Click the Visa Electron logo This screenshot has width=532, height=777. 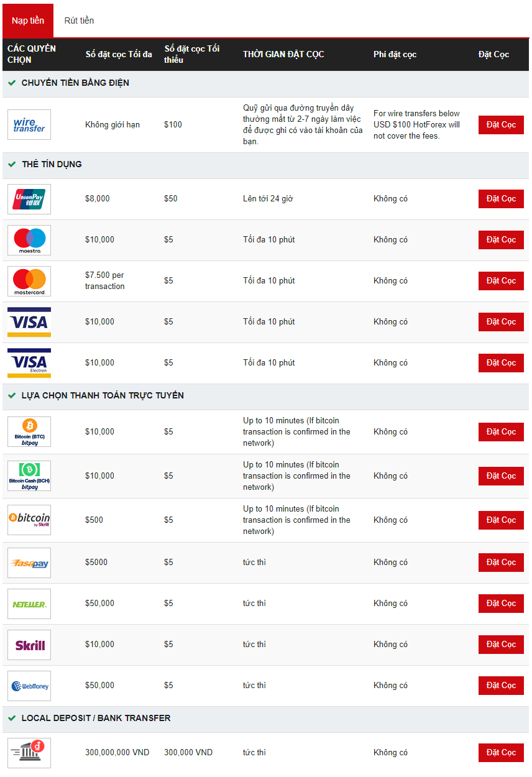(x=29, y=363)
